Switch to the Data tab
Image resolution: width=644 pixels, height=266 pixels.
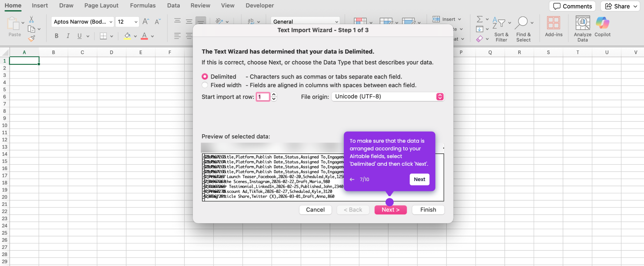174,5
